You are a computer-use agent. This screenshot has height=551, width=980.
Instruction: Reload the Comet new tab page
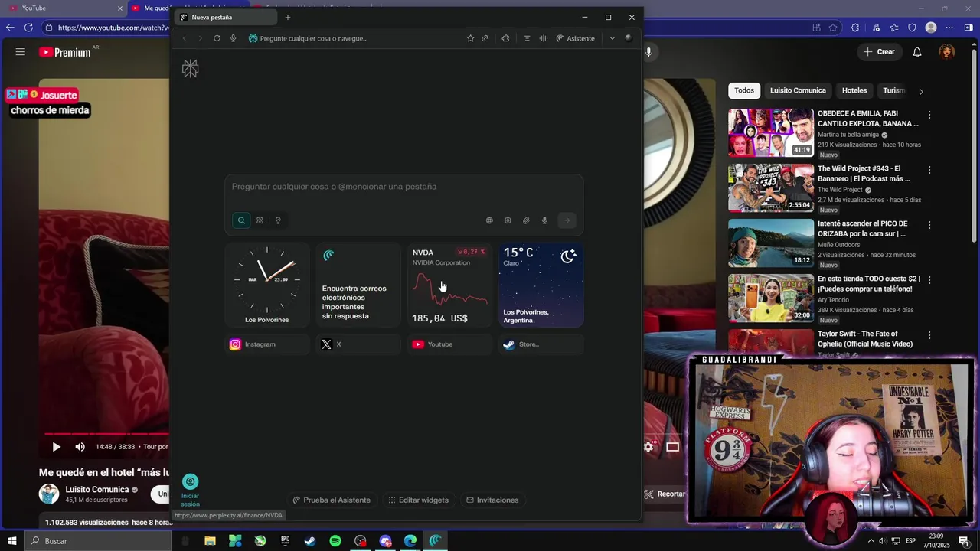click(217, 38)
